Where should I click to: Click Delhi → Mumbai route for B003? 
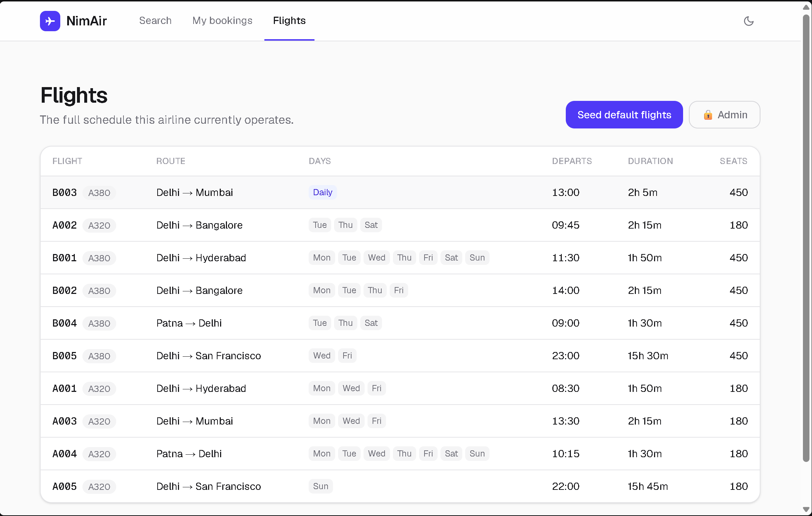(195, 192)
